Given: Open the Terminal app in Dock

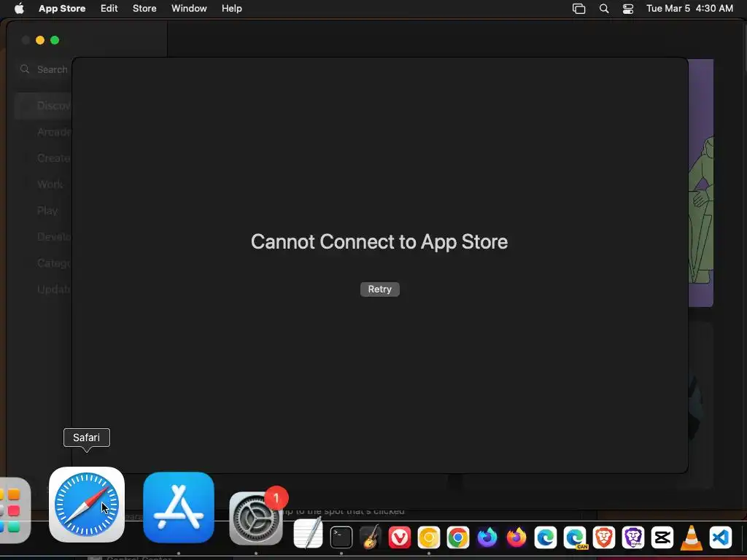Looking at the screenshot, I should coord(341,537).
